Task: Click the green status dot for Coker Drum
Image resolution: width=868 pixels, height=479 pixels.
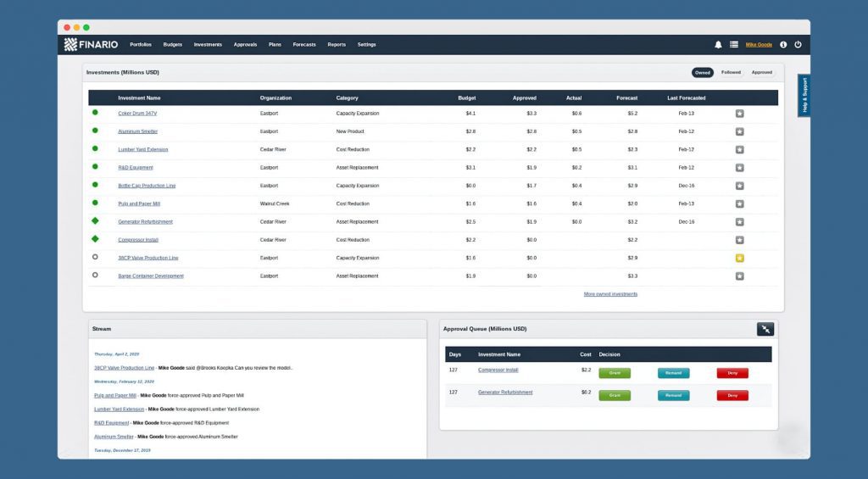Action: [95, 113]
